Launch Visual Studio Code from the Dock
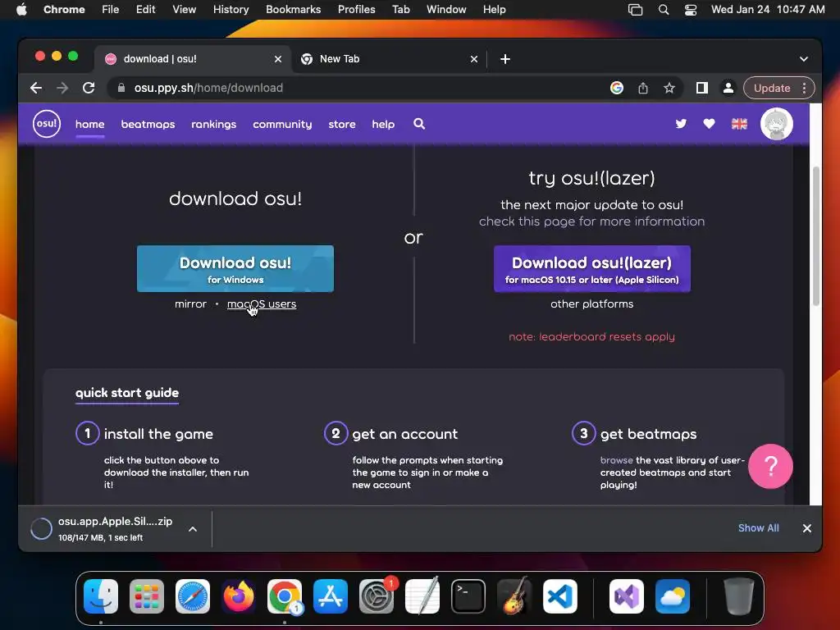Viewport: 840px width, 630px height. point(559,596)
